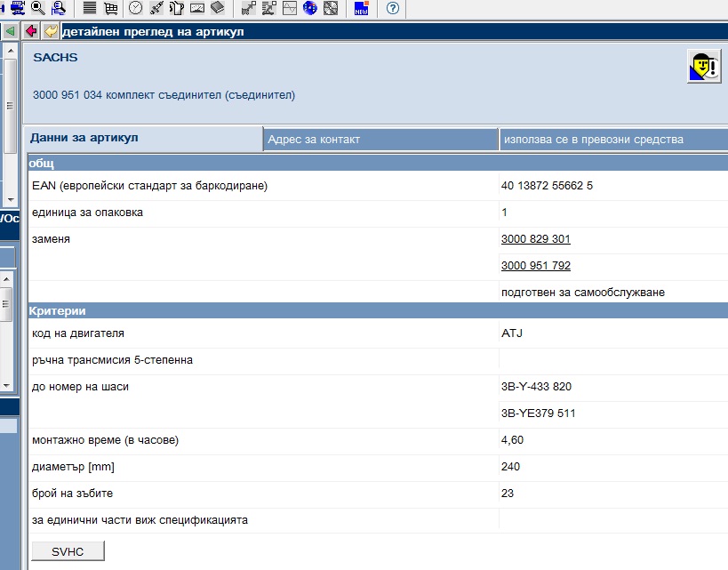Screen dimensions: 728x570
Task: Click the lower left panel scrollbar down arrow
Action: (6, 386)
